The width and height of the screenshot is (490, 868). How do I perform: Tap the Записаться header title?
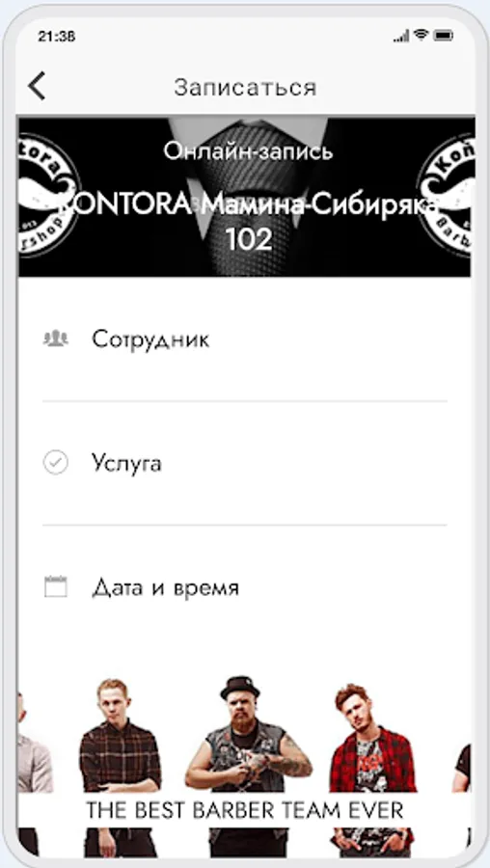(245, 87)
